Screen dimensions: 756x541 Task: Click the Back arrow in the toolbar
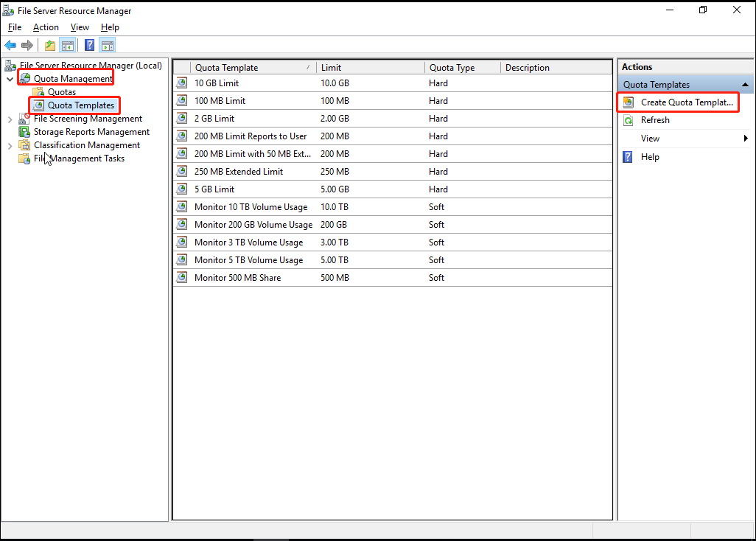(10, 46)
